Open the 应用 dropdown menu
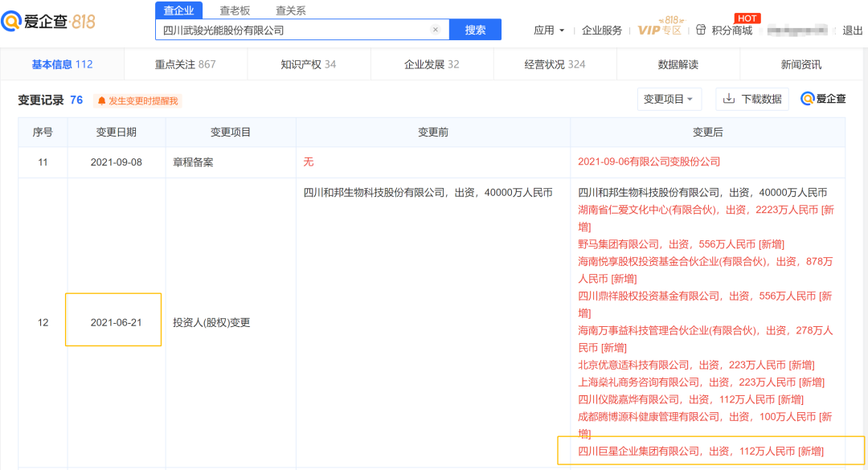Image resolution: width=868 pixels, height=470 pixels. click(549, 30)
